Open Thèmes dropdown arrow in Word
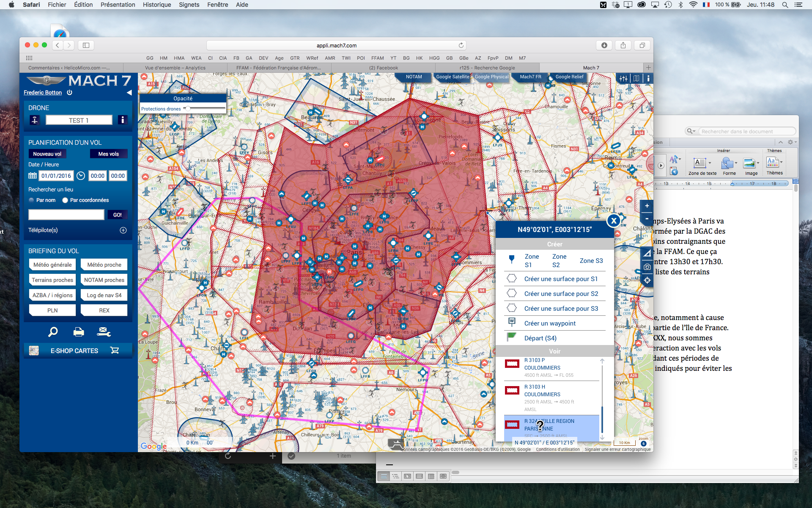Screen dimensions: 812x508 pyautogui.click(x=782, y=162)
